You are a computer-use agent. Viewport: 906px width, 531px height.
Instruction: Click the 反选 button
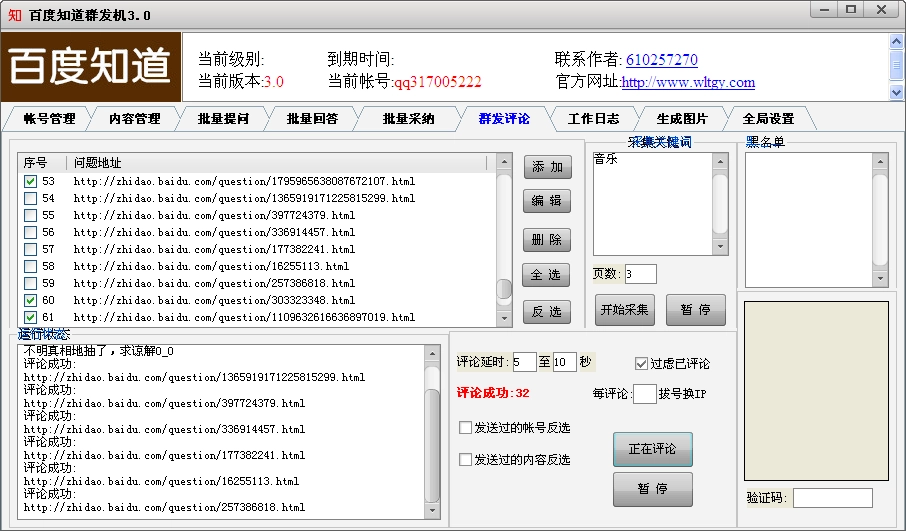point(547,311)
